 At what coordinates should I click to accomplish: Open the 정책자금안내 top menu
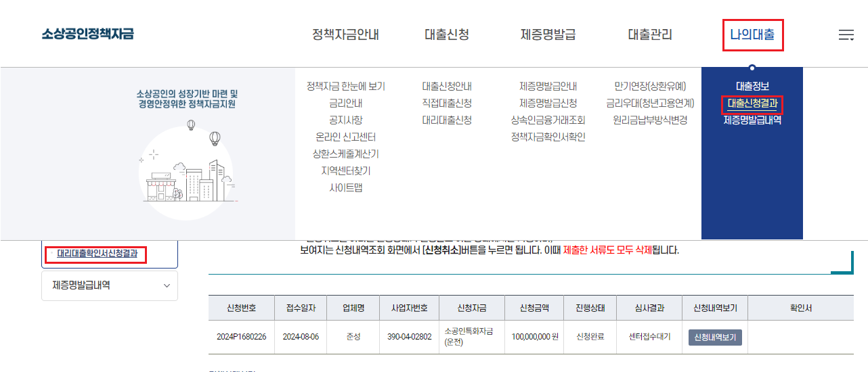click(x=345, y=34)
